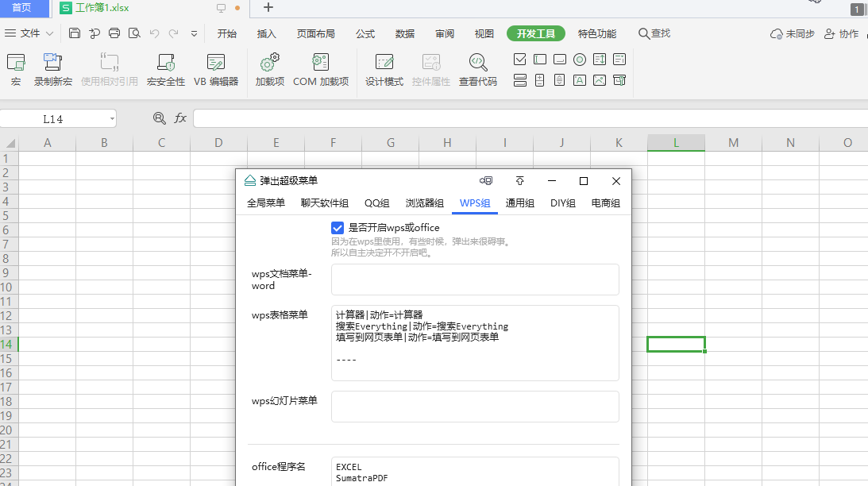
Task: Toggle 是否开启wps或office checkbox
Action: [338, 227]
